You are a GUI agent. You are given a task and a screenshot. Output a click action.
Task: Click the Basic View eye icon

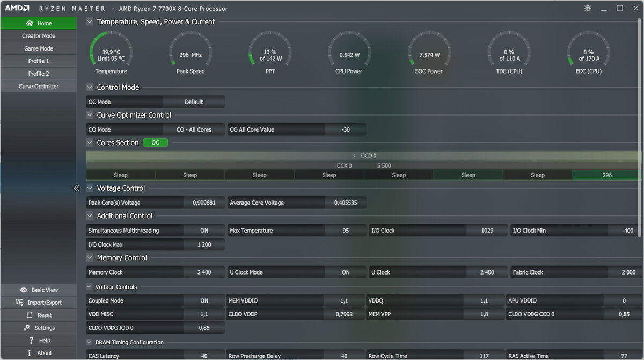coord(23,290)
